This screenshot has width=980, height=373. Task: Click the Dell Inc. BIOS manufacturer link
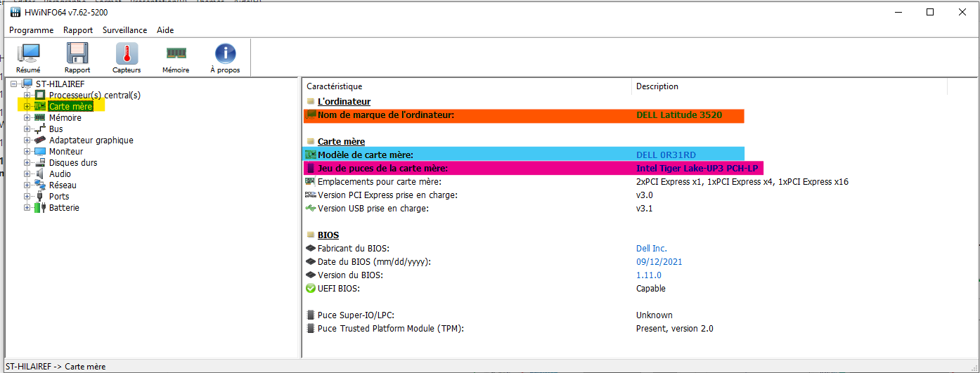click(651, 249)
